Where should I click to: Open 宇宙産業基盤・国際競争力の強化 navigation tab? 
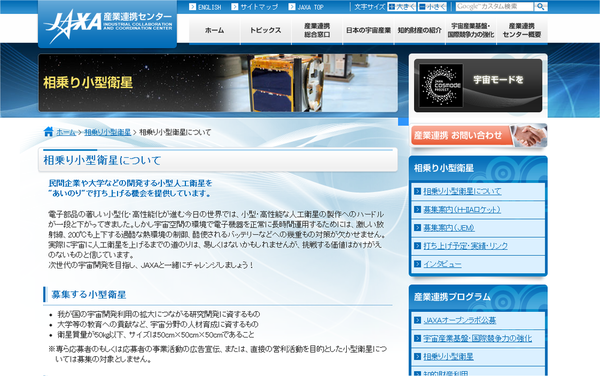471,30
